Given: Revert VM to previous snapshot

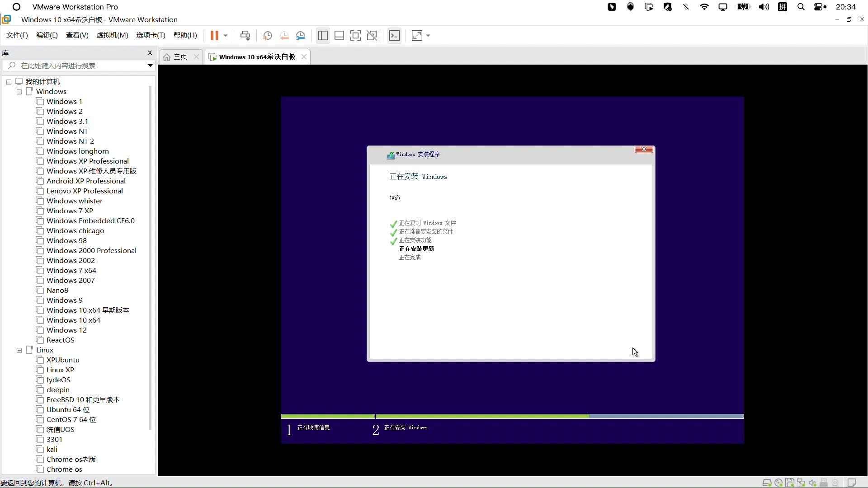Looking at the screenshot, I should point(284,36).
